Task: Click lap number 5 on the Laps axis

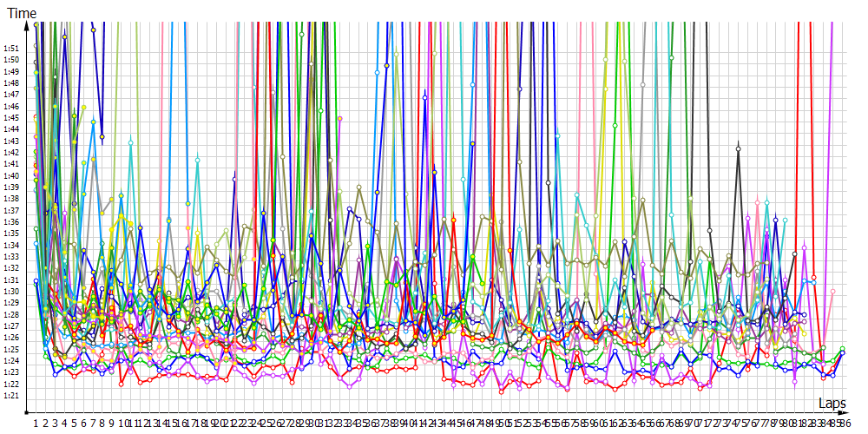Action: pos(74,423)
